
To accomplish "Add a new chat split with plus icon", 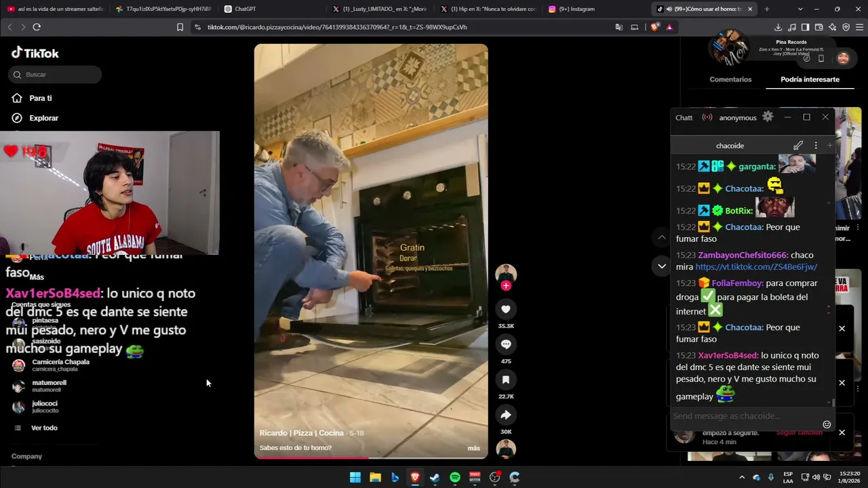I will (829, 145).
